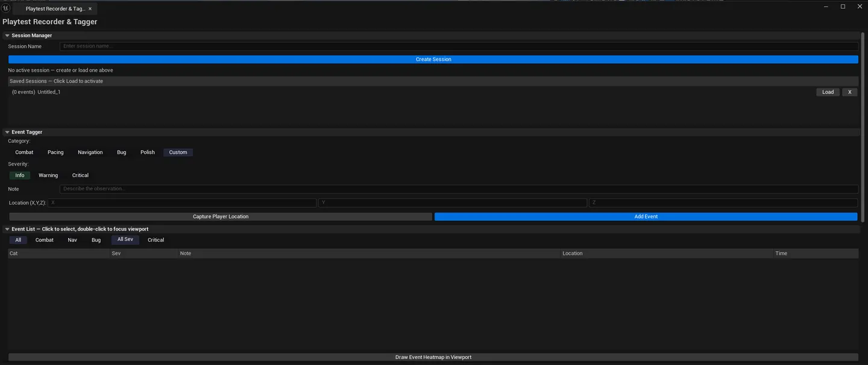Focus the Session Name input field
Image resolution: width=868 pixels, height=365 pixels.
[459, 46]
